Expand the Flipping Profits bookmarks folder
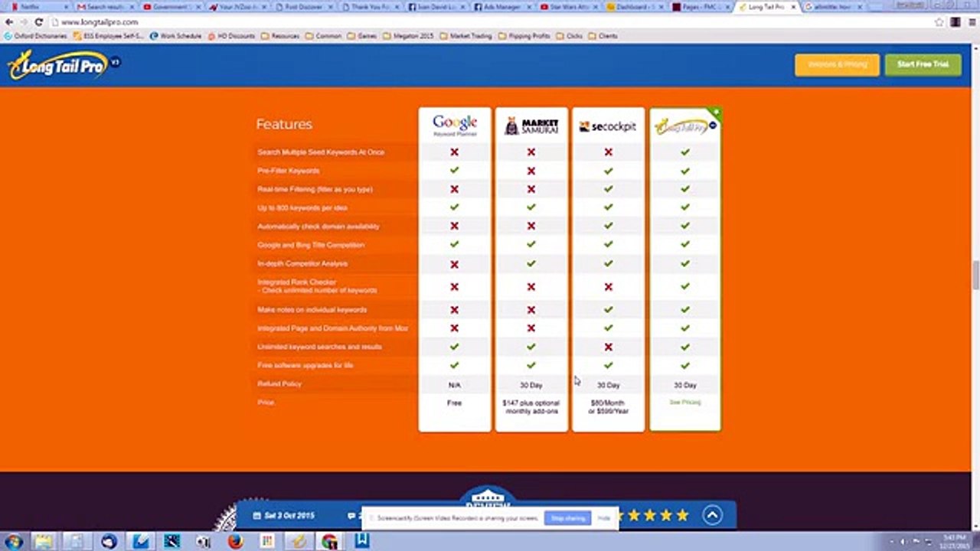980x551 pixels. pos(524,36)
